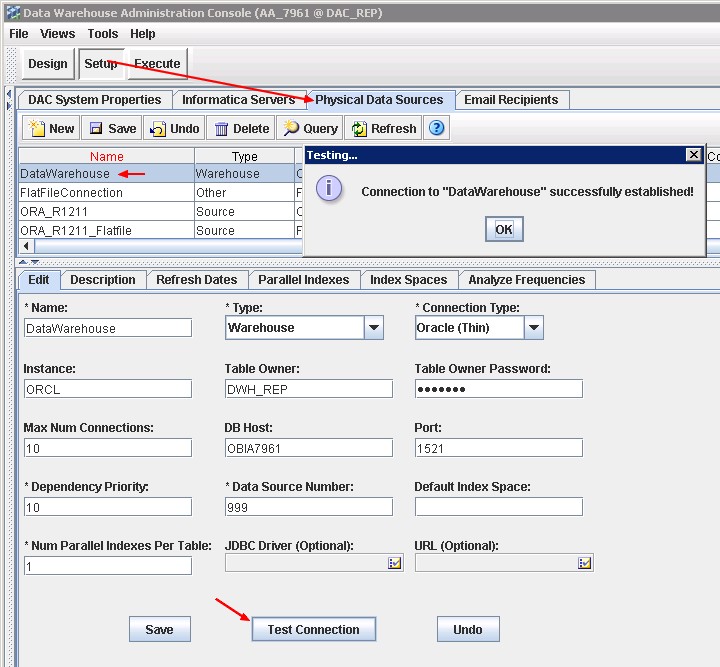
Task: Switch to the Informatica Servers tab
Action: click(x=239, y=100)
